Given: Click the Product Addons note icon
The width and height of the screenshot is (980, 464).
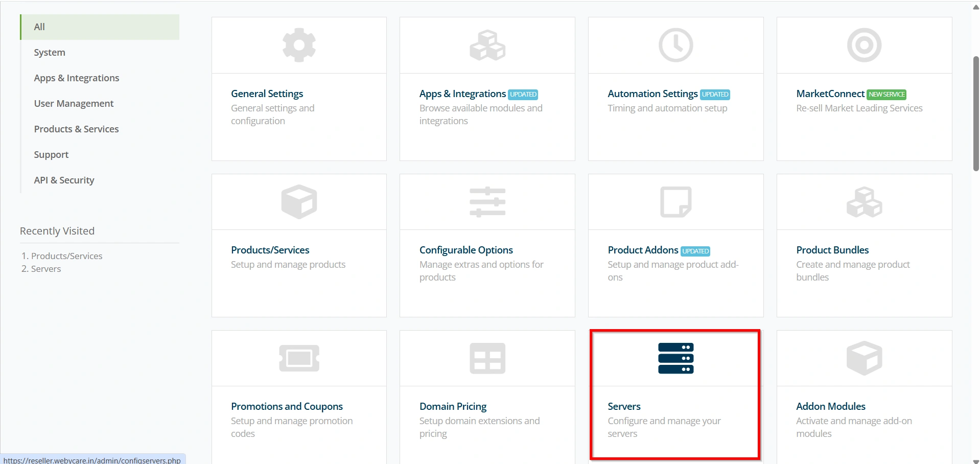Looking at the screenshot, I should [x=675, y=202].
